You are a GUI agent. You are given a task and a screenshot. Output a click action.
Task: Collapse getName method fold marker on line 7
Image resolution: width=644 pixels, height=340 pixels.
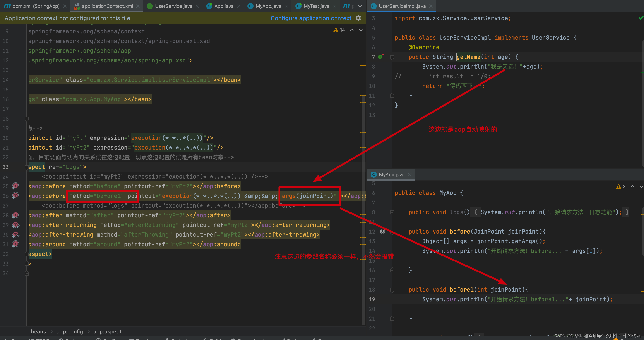[x=392, y=57]
